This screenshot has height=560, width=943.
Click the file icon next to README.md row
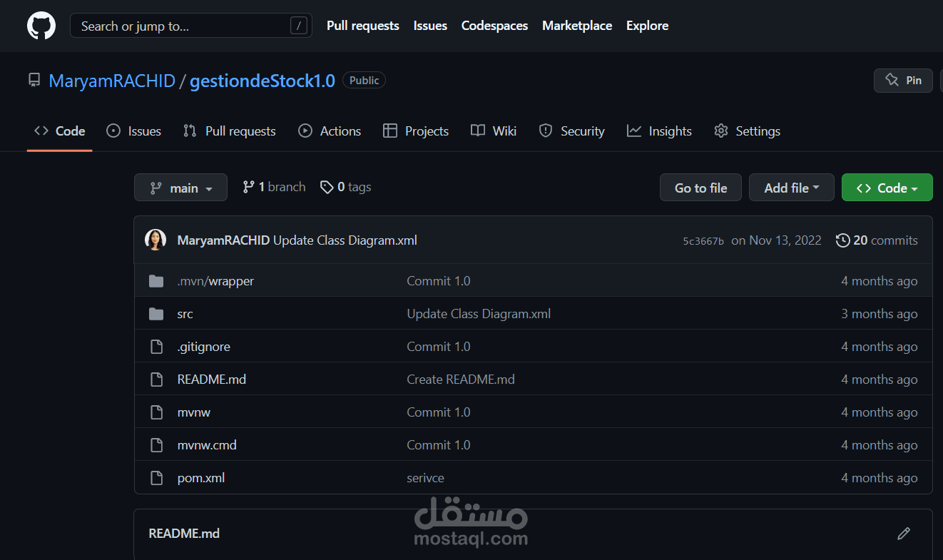click(156, 380)
